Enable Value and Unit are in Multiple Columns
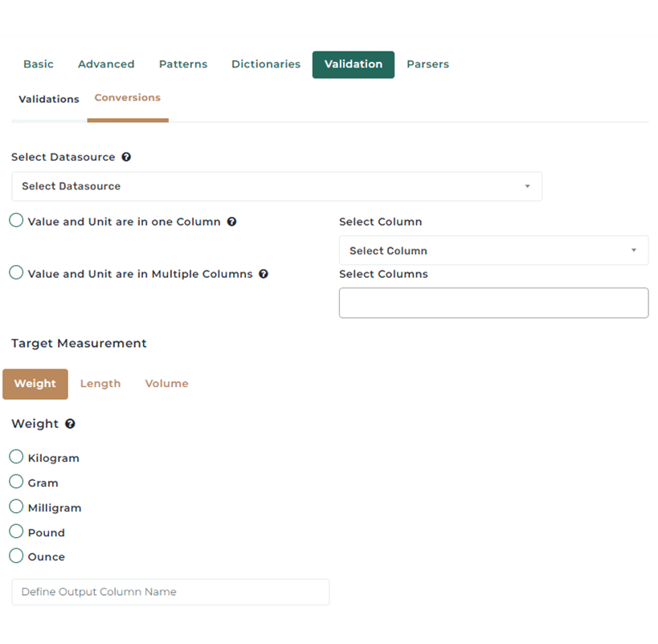The width and height of the screenshot is (658, 644). [x=15, y=271]
